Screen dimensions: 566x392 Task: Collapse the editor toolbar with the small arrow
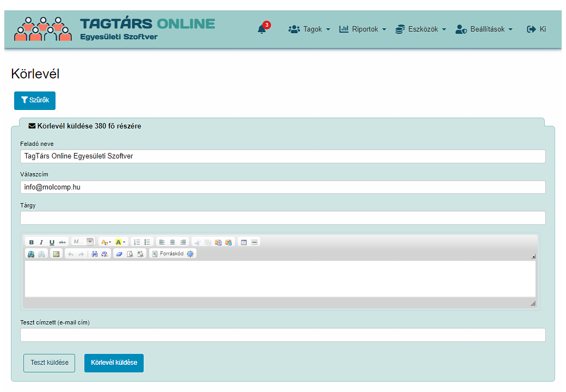tap(533, 256)
